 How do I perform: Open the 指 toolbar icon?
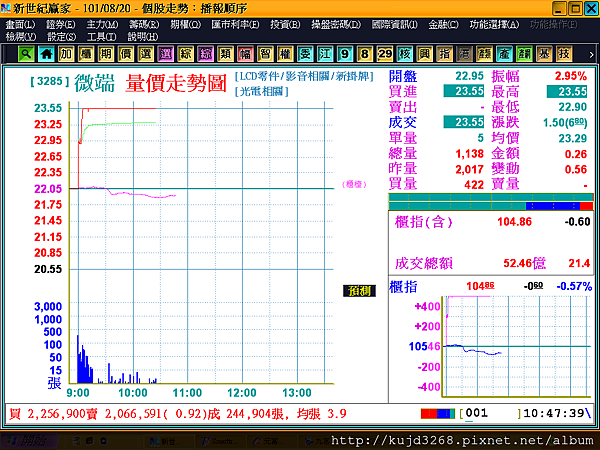[444, 54]
